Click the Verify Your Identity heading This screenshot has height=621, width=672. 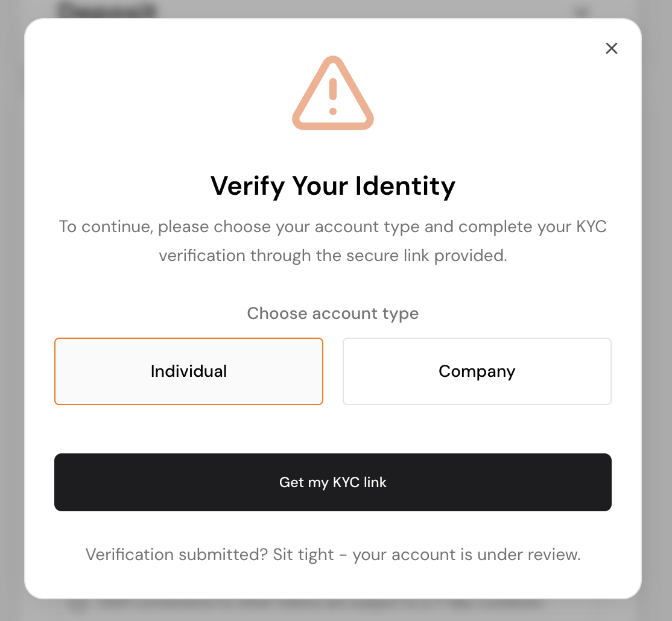point(333,186)
